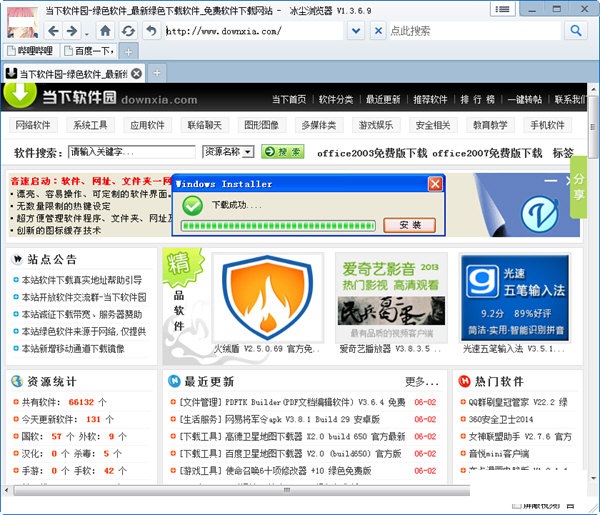Refresh the page with reload icon
Viewport: 600px width, 515px height.
[128, 31]
